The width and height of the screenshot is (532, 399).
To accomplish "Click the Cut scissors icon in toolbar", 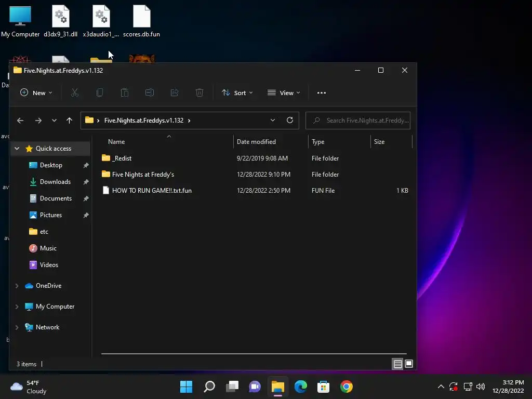I will point(75,92).
